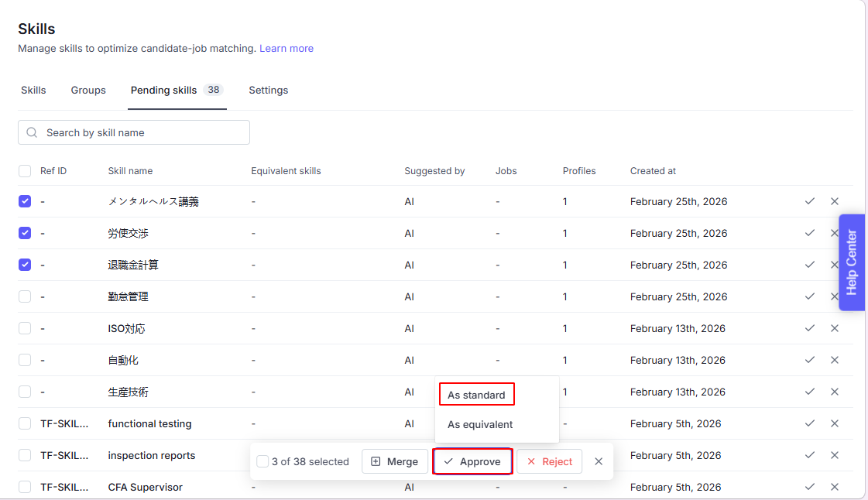The height and width of the screenshot is (500, 868).
Task: Click approve checkmark for メンタルヘルス講義 row
Action: [x=809, y=201]
